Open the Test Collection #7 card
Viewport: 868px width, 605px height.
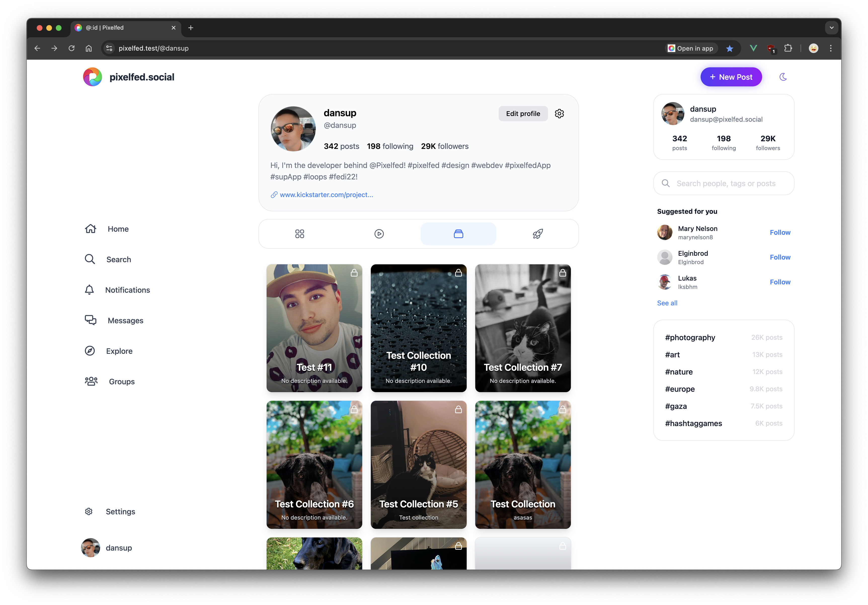click(x=523, y=328)
